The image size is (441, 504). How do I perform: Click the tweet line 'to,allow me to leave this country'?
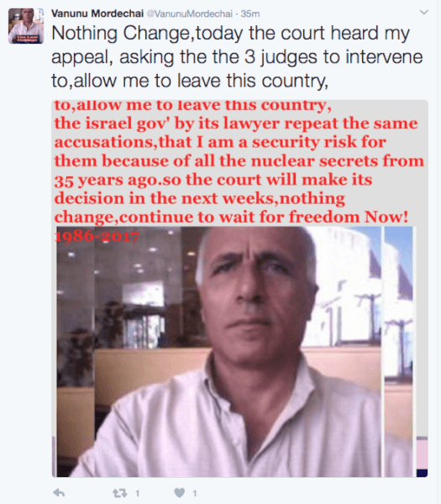point(190,81)
